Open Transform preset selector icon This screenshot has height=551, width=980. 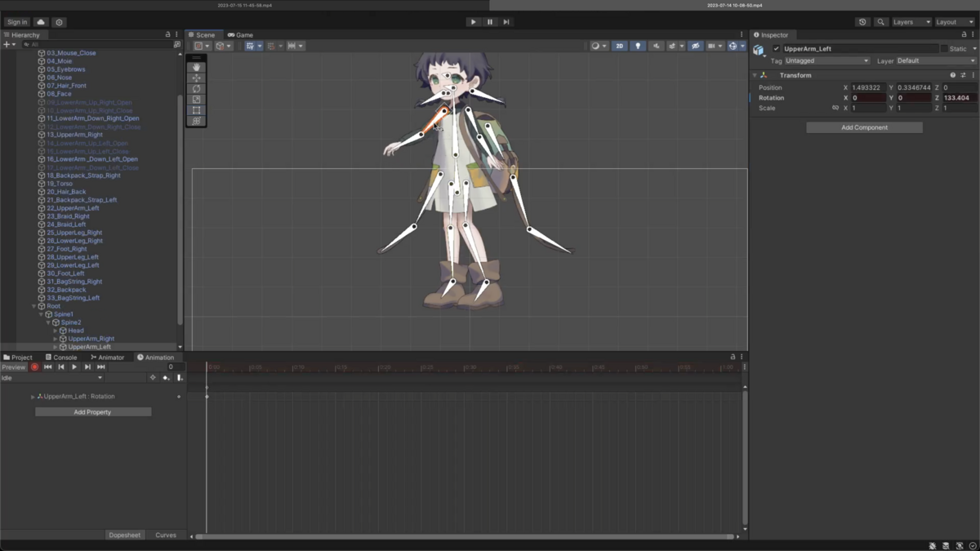963,75
